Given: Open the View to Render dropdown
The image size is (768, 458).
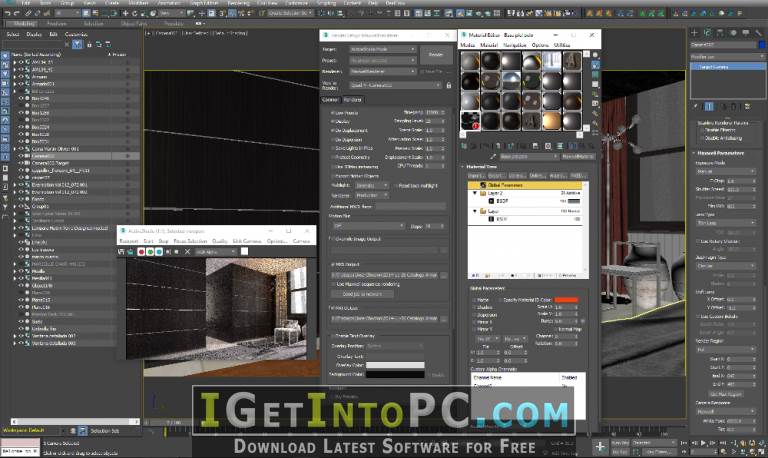Looking at the screenshot, I should click(395, 85).
